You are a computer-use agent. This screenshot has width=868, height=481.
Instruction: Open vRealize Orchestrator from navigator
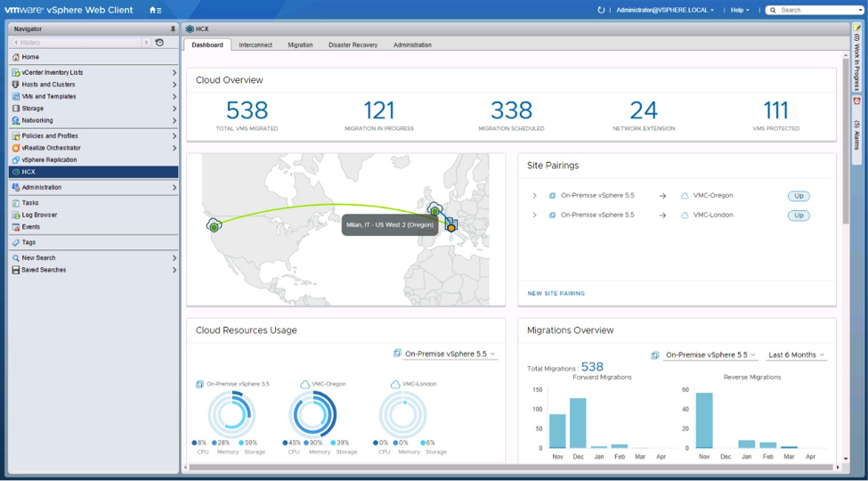click(x=51, y=148)
